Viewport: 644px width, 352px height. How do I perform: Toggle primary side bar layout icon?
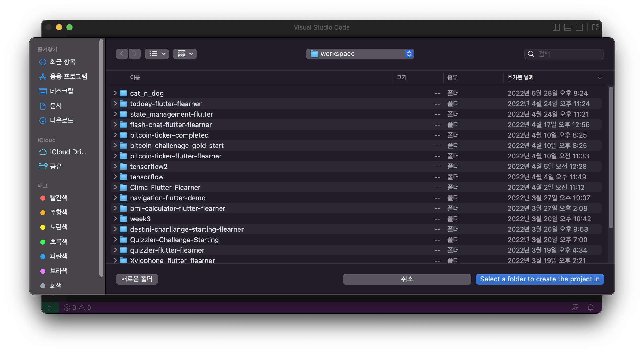tap(556, 27)
